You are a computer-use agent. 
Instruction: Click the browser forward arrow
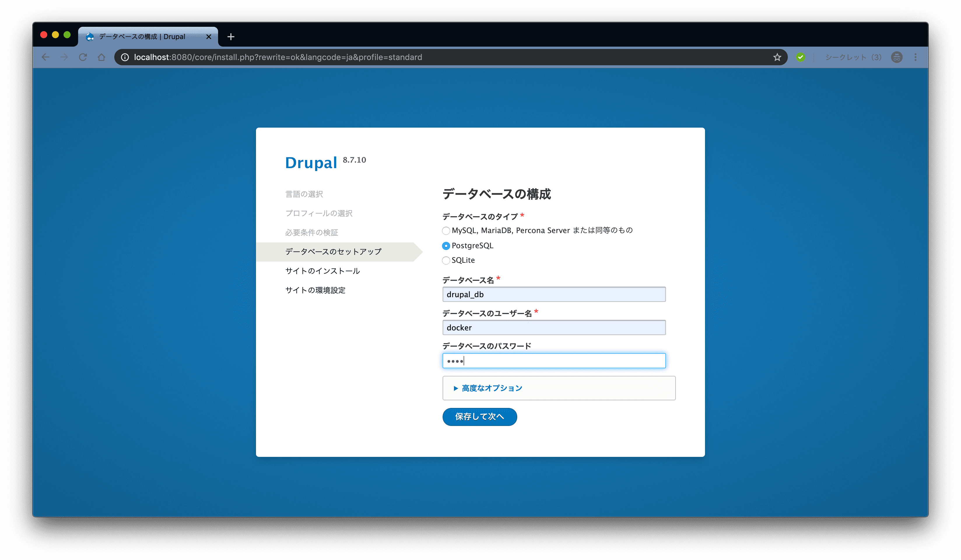[x=64, y=57]
